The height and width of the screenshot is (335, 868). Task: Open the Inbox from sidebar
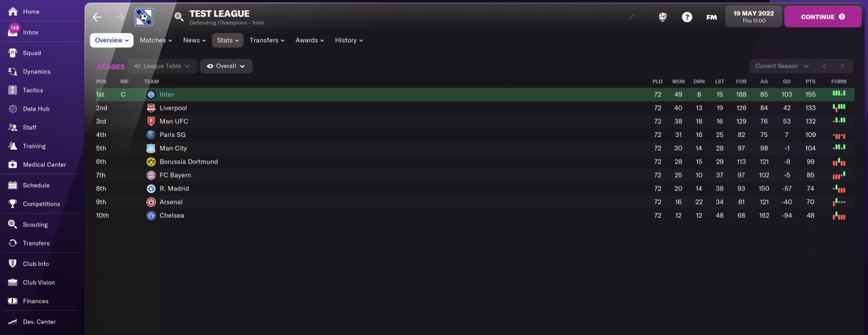point(31,32)
